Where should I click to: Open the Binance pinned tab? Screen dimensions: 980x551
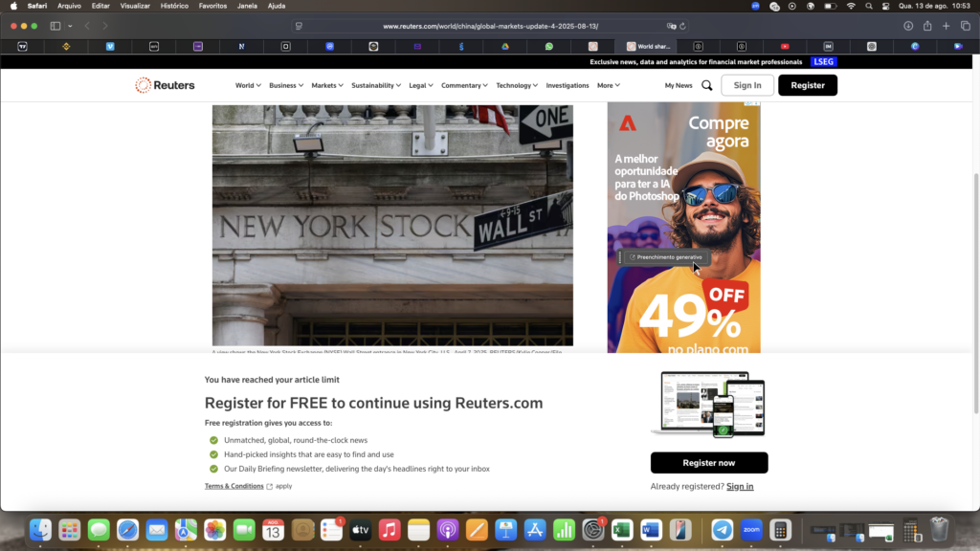point(66,46)
